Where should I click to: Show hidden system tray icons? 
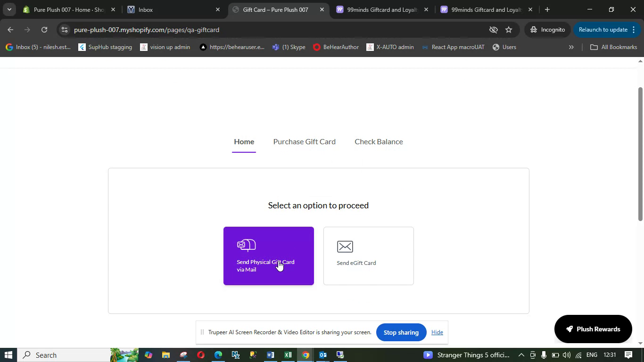(521, 355)
